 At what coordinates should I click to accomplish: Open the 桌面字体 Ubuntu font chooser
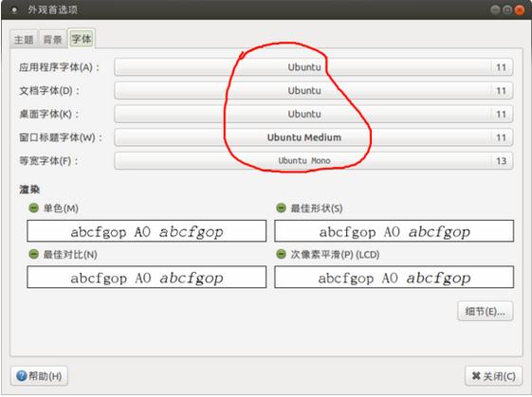click(x=314, y=115)
